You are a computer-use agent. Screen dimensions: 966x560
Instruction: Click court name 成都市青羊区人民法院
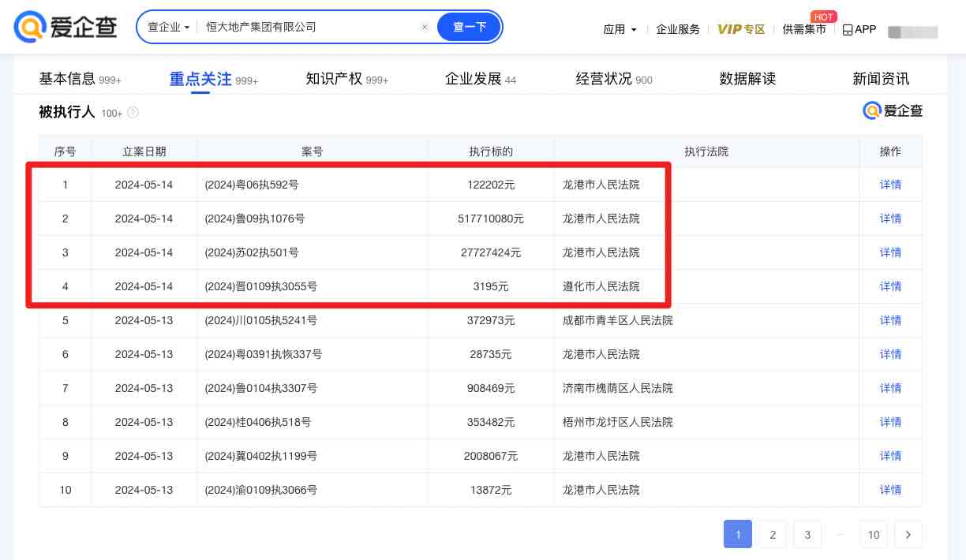(618, 320)
